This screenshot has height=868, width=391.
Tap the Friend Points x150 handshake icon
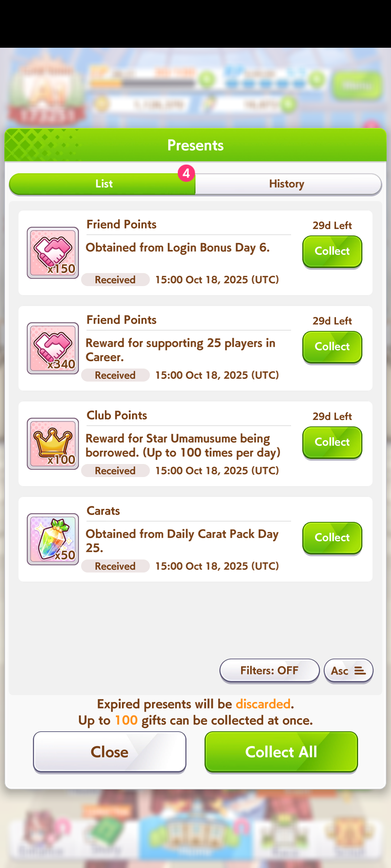[53, 253]
